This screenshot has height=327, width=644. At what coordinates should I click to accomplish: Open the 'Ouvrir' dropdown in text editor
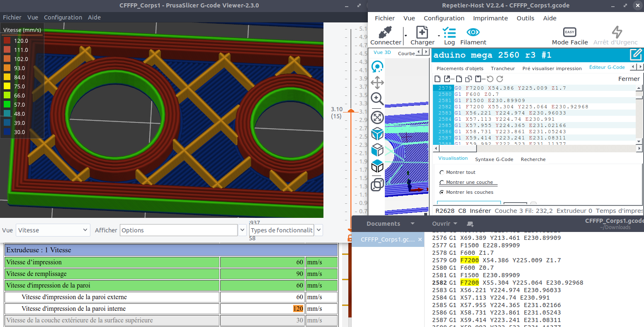[444, 224]
